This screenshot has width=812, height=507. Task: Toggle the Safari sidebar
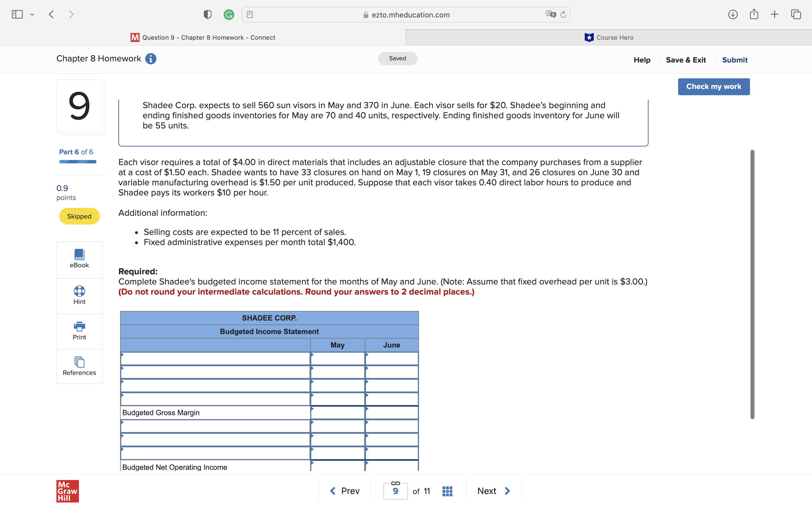(x=17, y=14)
